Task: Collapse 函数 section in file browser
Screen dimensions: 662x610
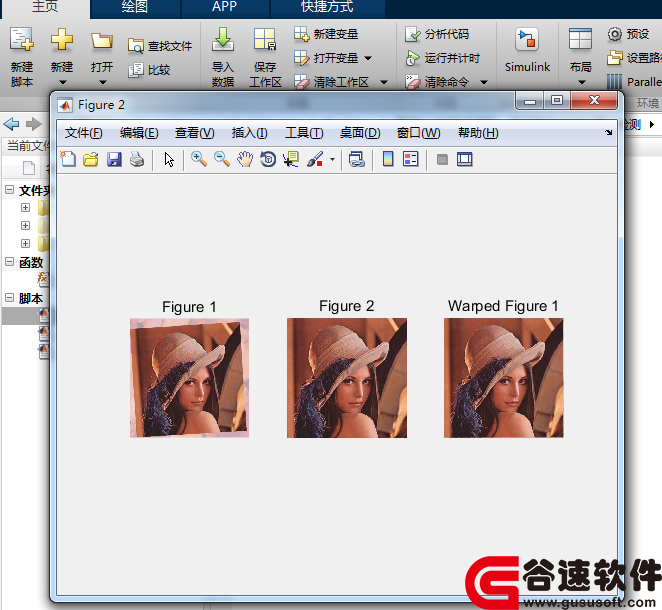Action: (9, 262)
